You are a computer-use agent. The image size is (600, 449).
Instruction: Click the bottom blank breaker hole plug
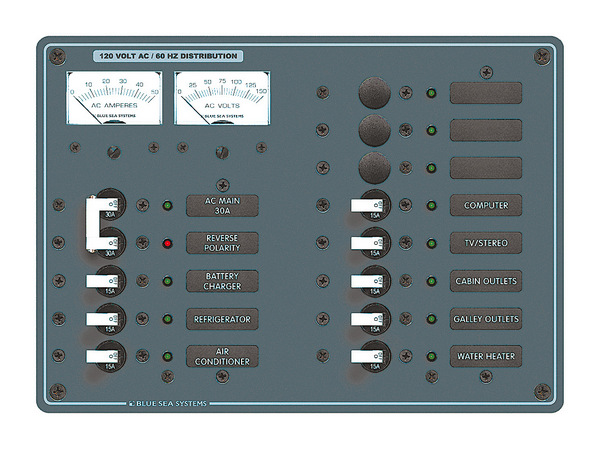[374, 168]
